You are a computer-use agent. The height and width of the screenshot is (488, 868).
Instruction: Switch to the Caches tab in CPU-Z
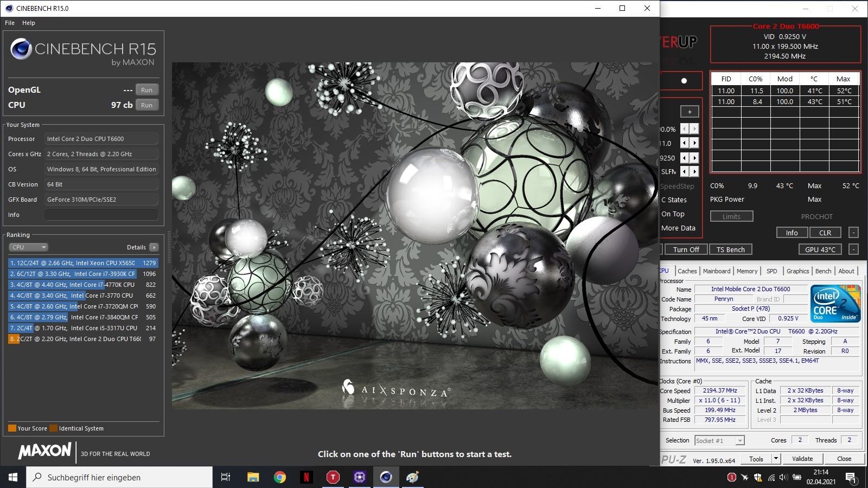(x=687, y=271)
